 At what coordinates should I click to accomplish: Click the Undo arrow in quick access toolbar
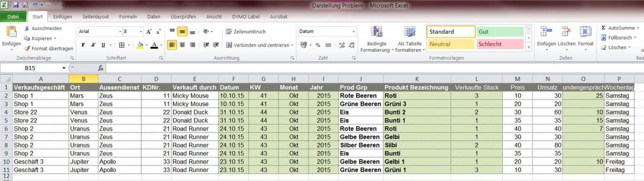35,5
